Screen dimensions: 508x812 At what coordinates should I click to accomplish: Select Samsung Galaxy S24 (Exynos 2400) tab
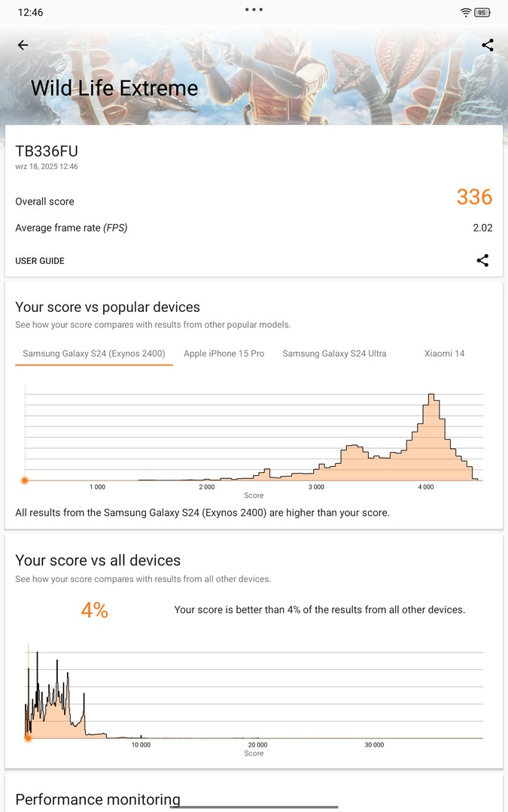point(94,353)
